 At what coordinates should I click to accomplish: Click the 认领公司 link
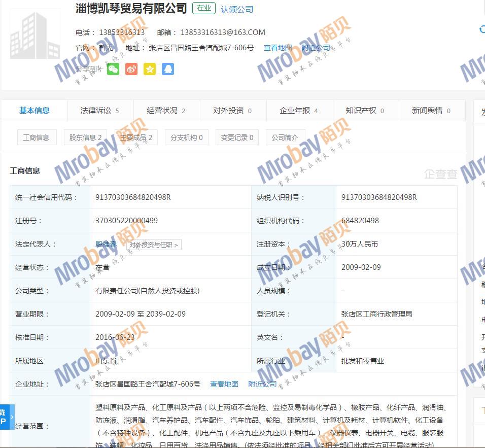237,9
